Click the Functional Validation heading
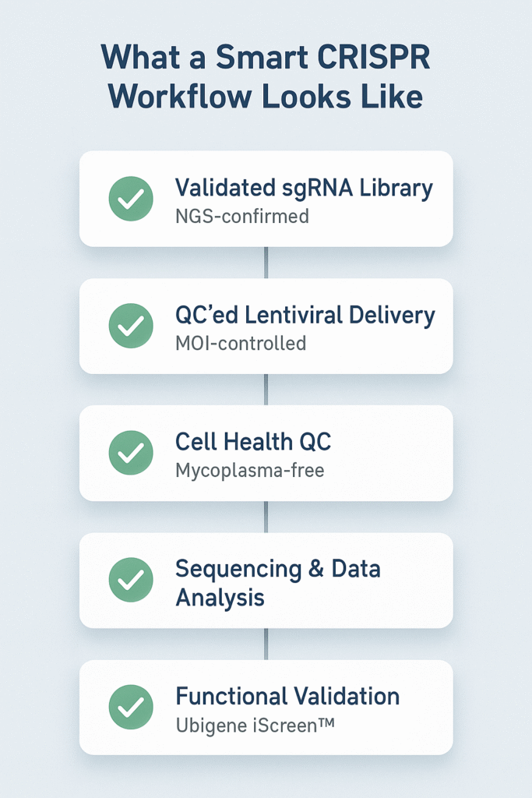Image resolution: width=532 pixels, height=798 pixels. tap(288, 696)
